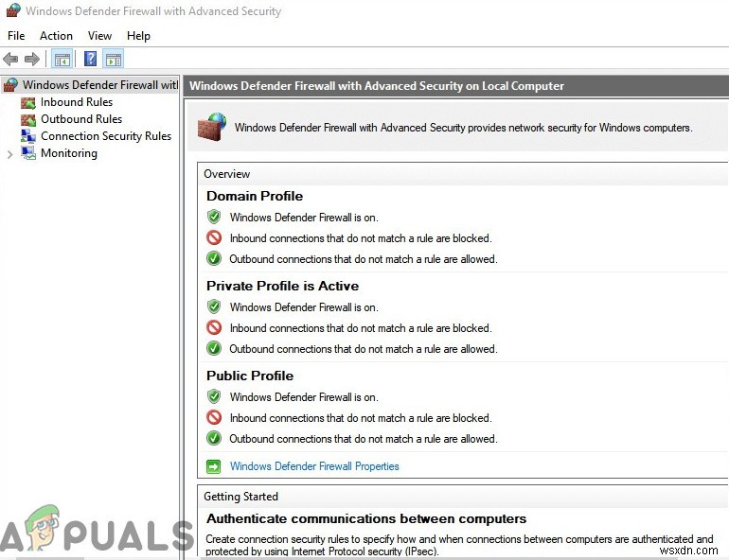Click Authenticate communications between computers heading
This screenshot has height=560, width=729.
coord(366,518)
